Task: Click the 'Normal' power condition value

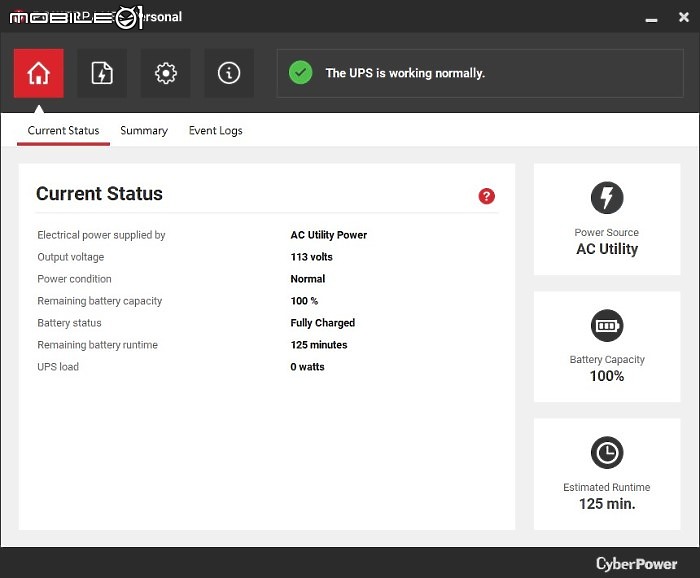Action: (308, 279)
